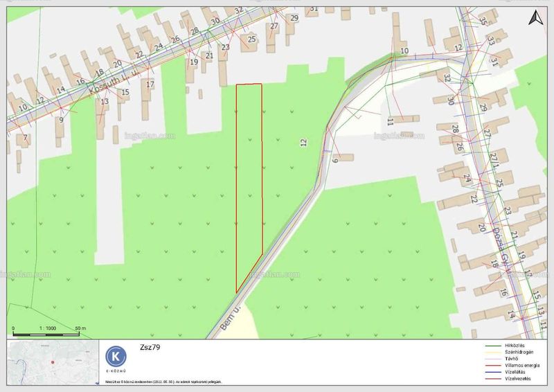Click house number 35 at top right

click(483, 21)
